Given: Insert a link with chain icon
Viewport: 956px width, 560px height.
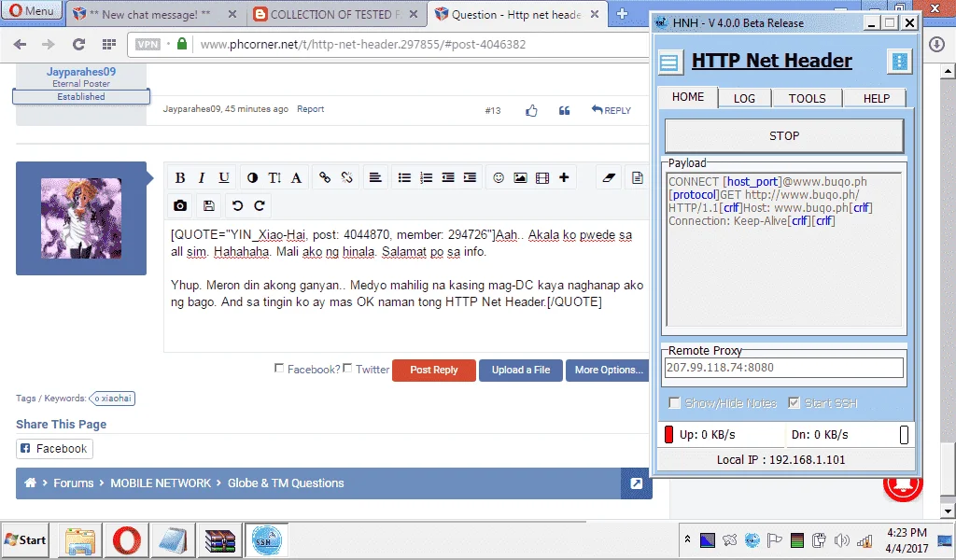Looking at the screenshot, I should coord(325,178).
